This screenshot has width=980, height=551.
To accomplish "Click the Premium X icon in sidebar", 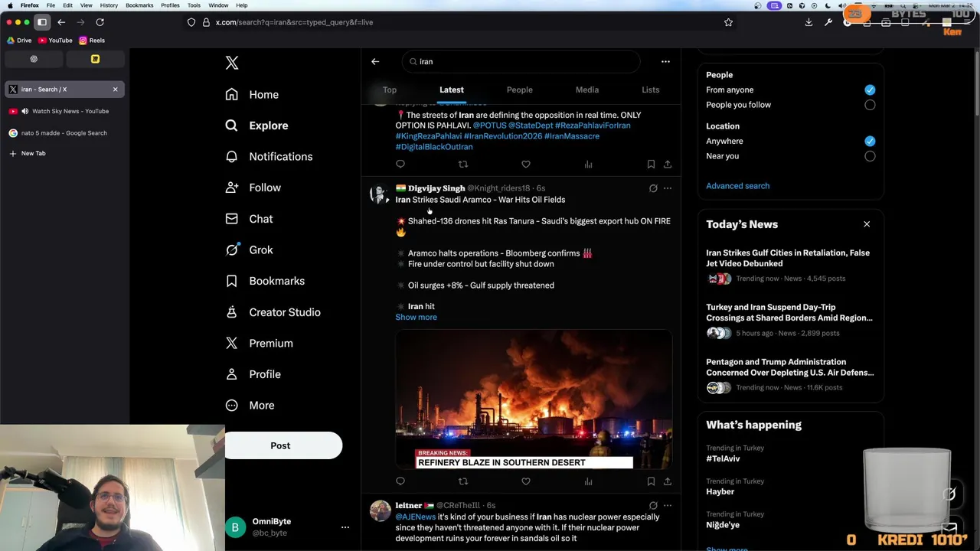I will [232, 343].
